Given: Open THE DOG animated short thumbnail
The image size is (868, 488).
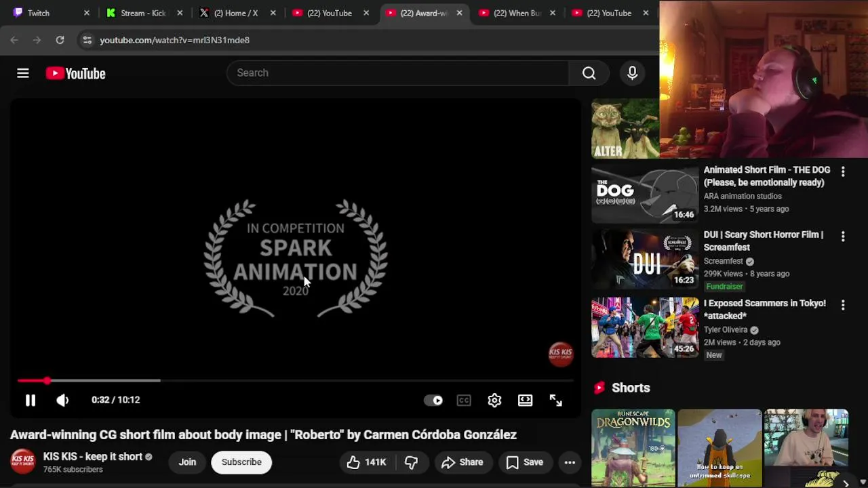Looking at the screenshot, I should tap(645, 194).
